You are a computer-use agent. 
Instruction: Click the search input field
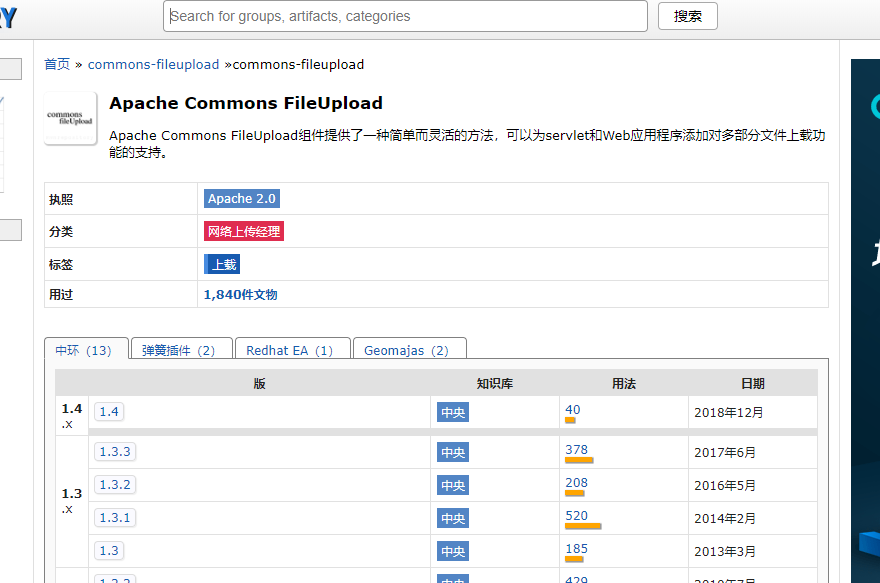coord(405,16)
